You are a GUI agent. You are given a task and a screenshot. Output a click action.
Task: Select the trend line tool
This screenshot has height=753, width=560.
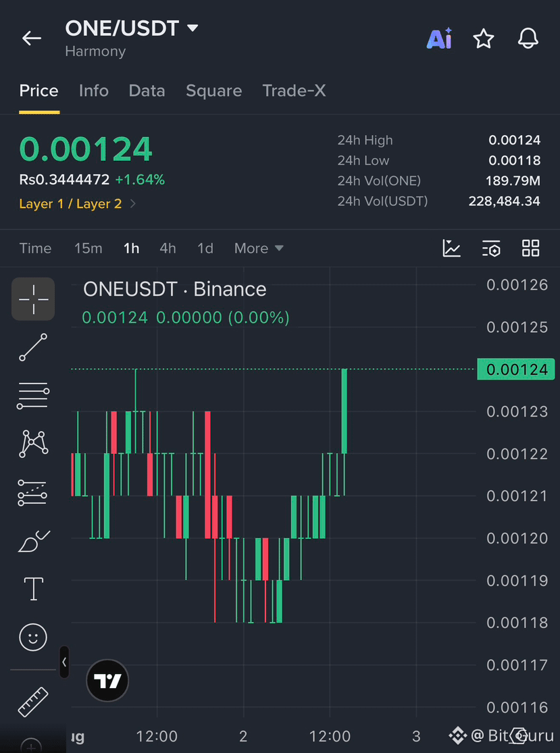pyautogui.click(x=33, y=346)
